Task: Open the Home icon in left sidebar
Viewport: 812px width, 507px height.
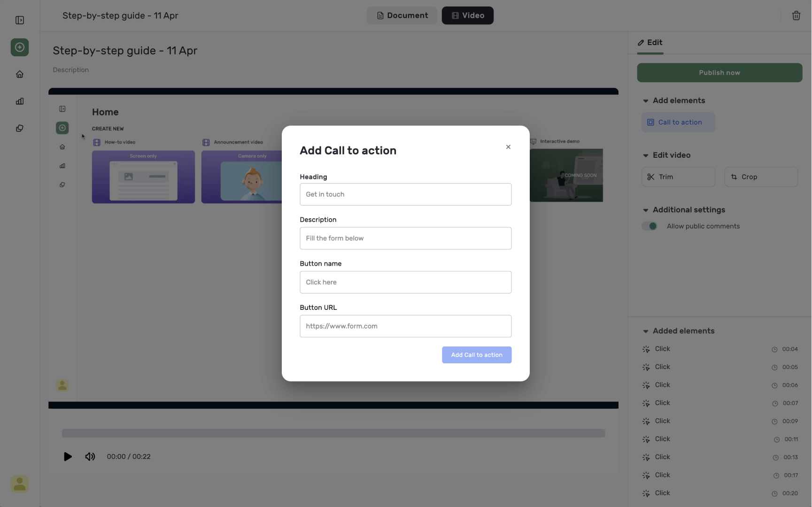Action: pos(20,74)
